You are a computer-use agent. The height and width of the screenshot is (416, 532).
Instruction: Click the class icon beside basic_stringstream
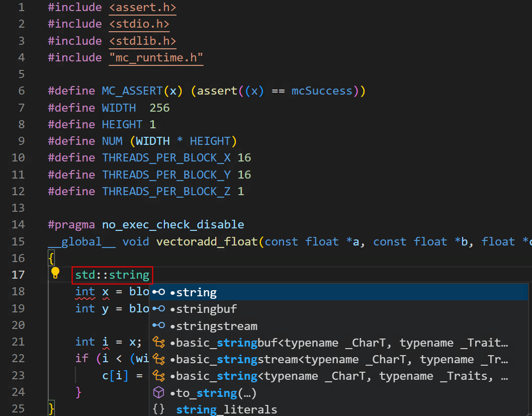coord(159,359)
